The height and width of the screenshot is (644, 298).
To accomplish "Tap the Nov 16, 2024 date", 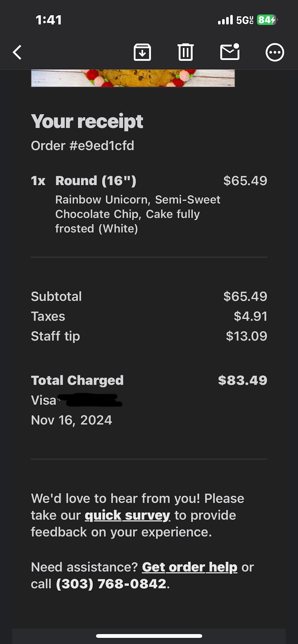I will (71, 420).
